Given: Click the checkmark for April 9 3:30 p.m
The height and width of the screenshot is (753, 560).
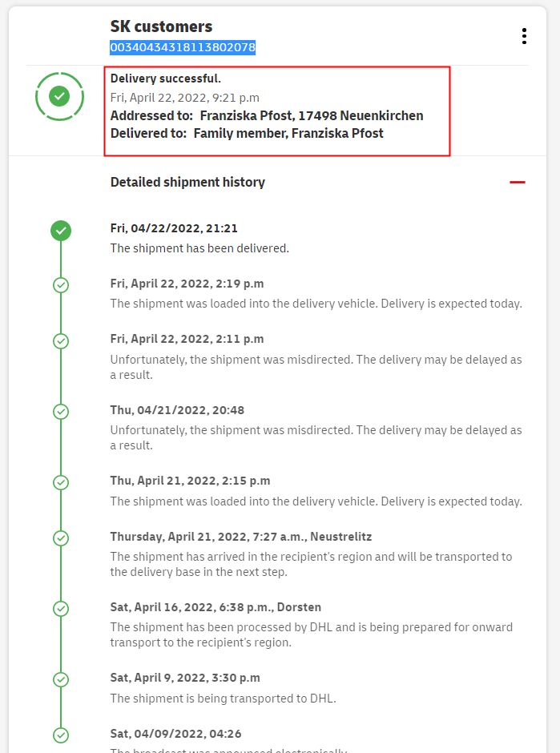Looking at the screenshot, I should coord(61,679).
